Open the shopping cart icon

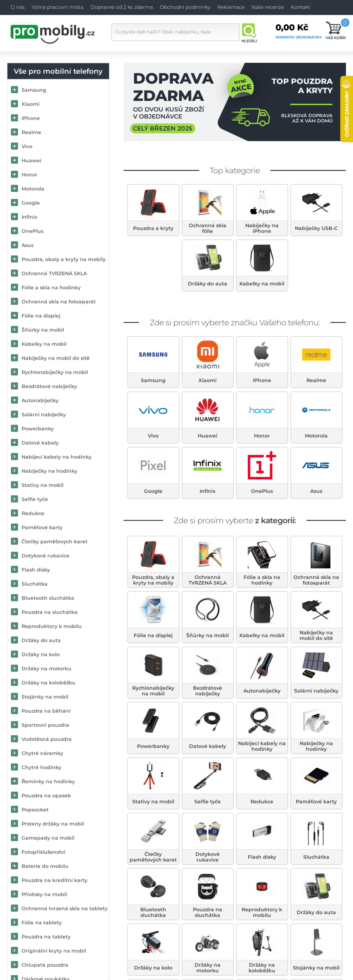pyautogui.click(x=334, y=28)
